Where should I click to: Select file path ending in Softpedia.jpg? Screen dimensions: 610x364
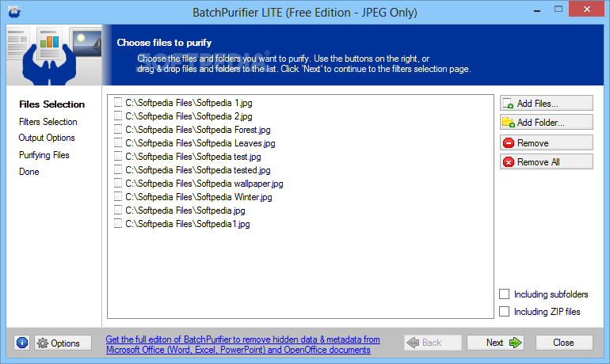(185, 210)
